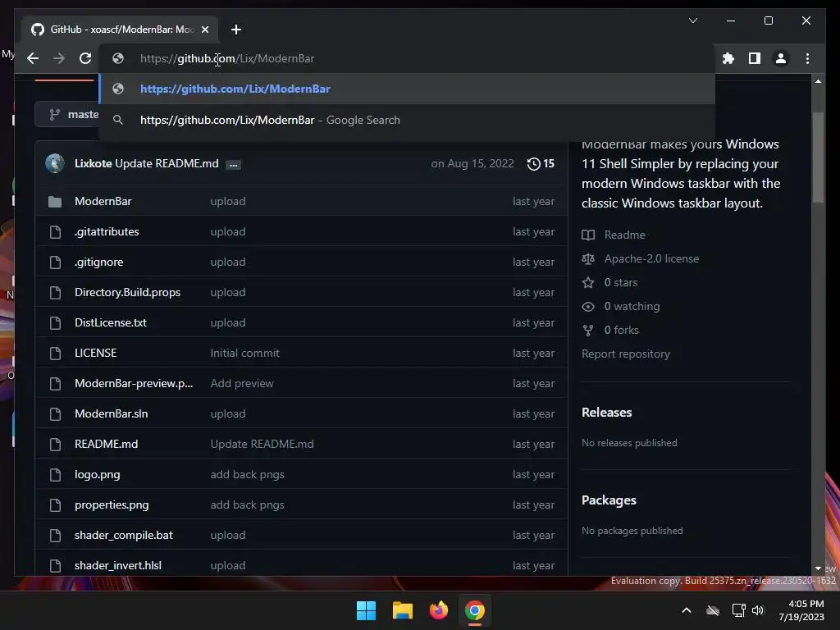Screen dimensions: 840x630
Task: View the 0 forks link
Action: tap(622, 330)
